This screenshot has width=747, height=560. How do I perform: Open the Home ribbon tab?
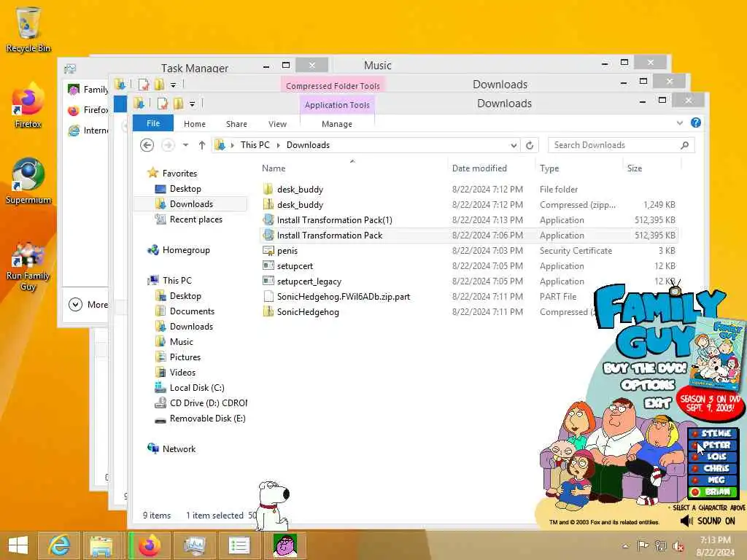194,124
